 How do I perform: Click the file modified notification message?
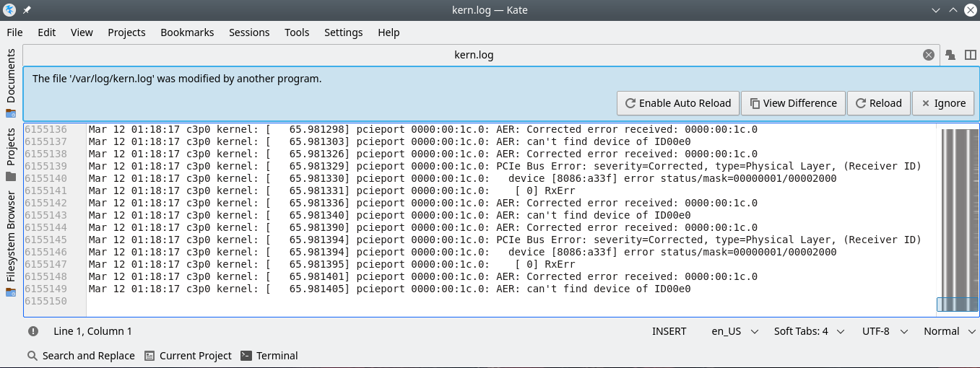177,79
